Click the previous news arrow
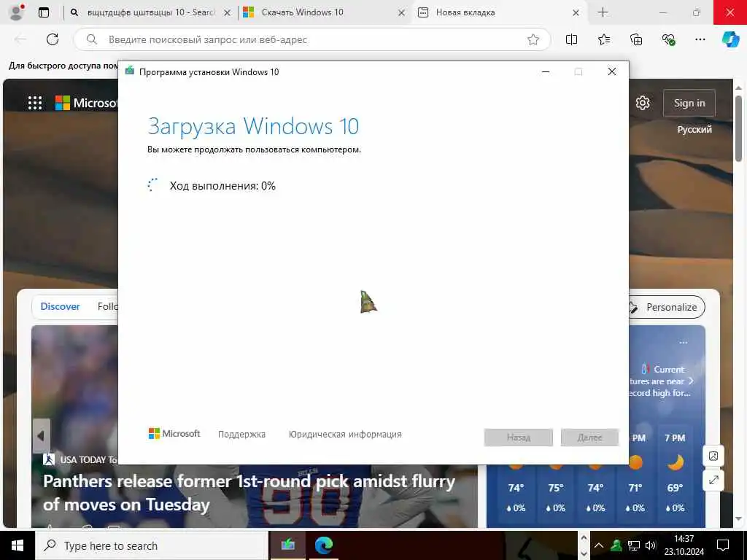Screen dimensions: 747x560 [x=41, y=436]
